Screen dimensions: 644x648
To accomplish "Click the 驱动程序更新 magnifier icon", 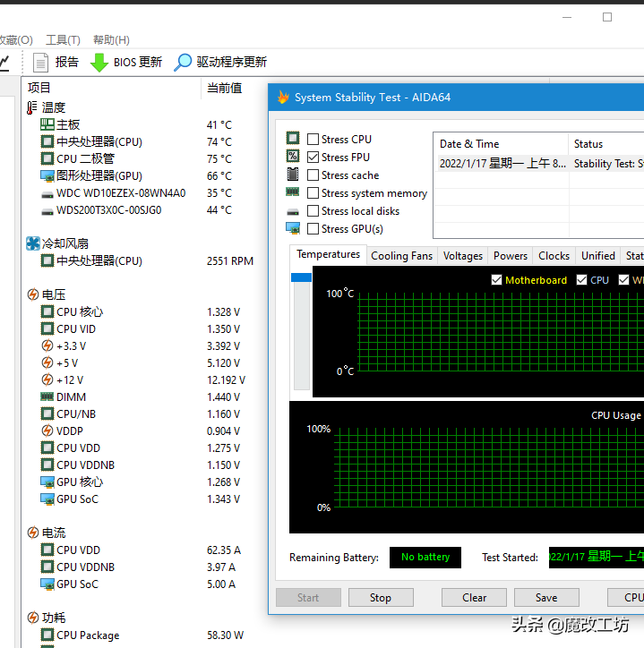I will click(x=183, y=63).
